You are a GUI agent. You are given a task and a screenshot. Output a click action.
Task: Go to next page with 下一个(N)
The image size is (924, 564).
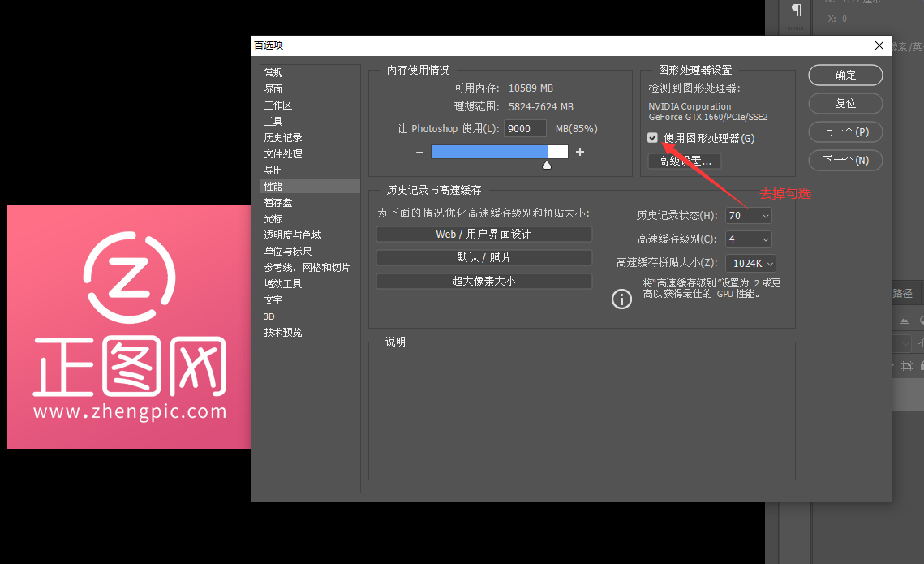(845, 160)
